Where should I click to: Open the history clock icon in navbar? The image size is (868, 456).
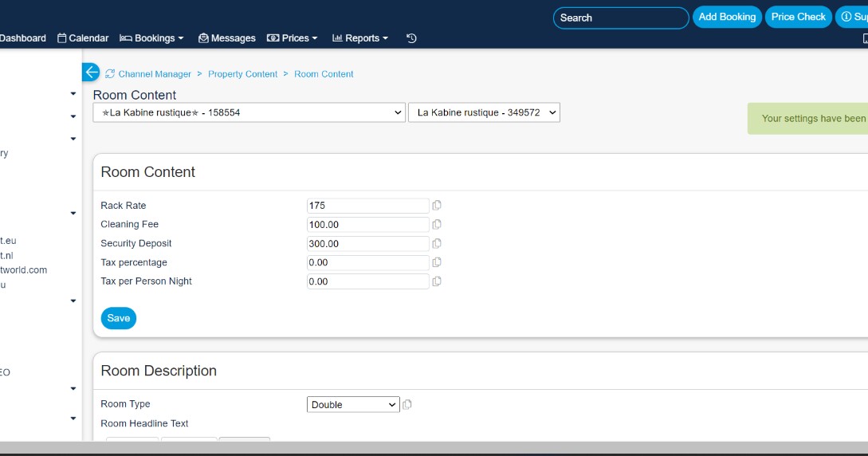[x=411, y=38]
